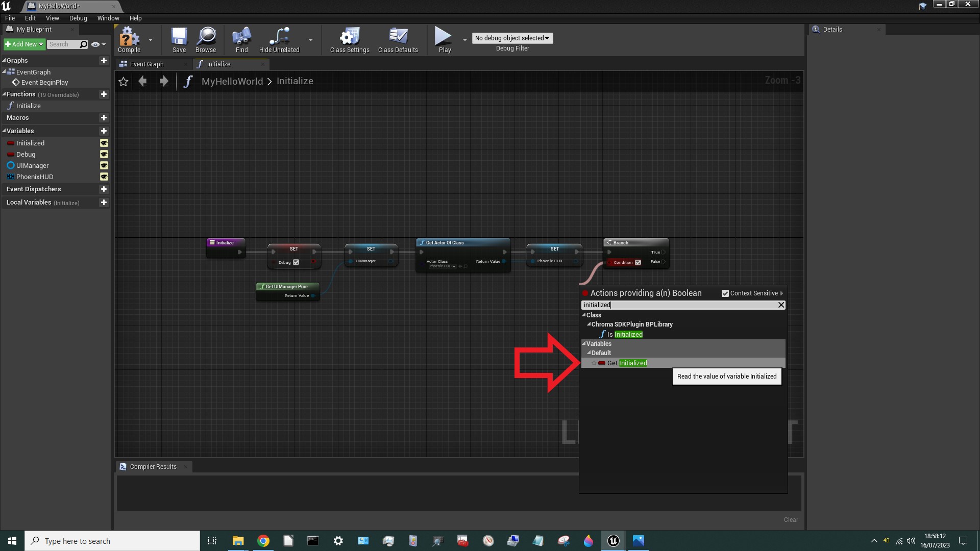Open My Blueprint view options eye
This screenshot has height=551, width=980.
click(97, 44)
